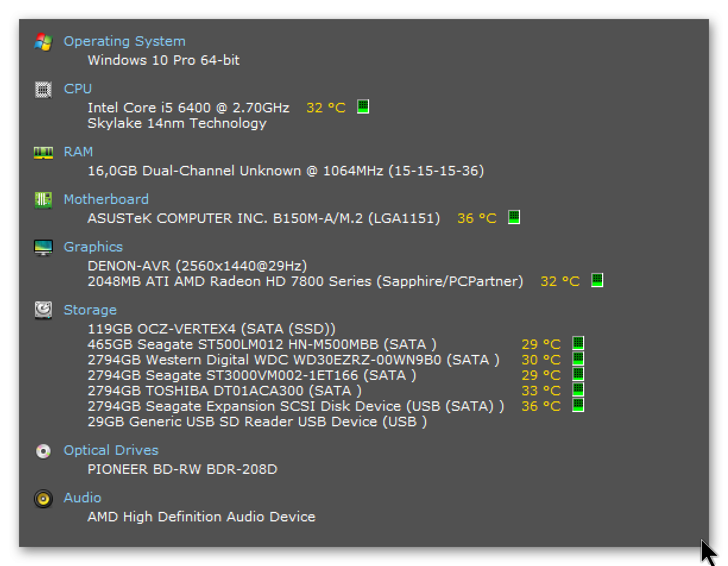This screenshot has width=728, height=566.
Task: Open the Operating System section link
Action: coord(124,42)
